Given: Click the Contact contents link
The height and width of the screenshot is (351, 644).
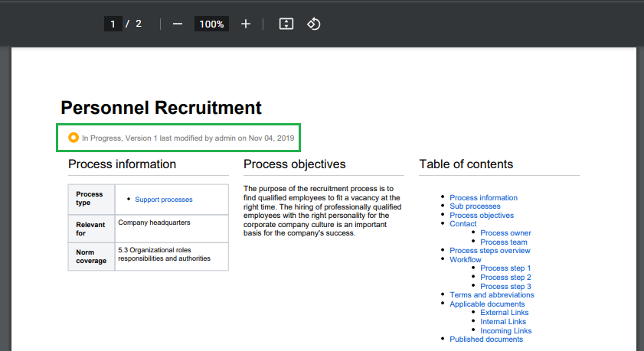Looking at the screenshot, I should point(463,224).
